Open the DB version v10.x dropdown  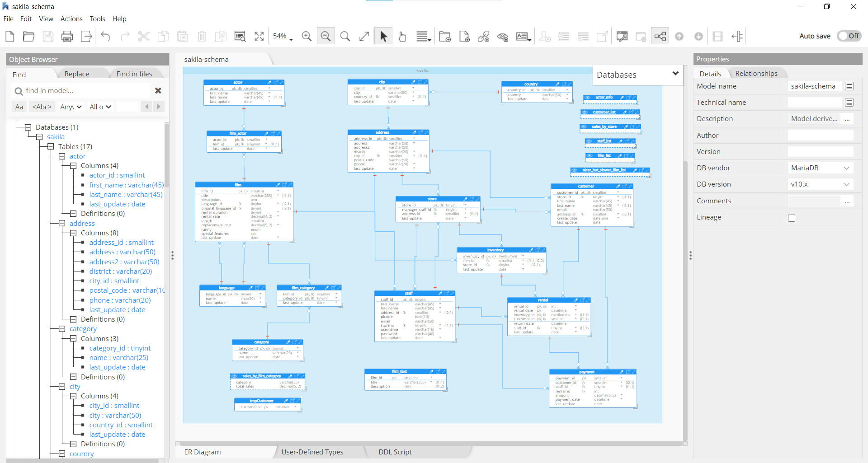point(820,184)
